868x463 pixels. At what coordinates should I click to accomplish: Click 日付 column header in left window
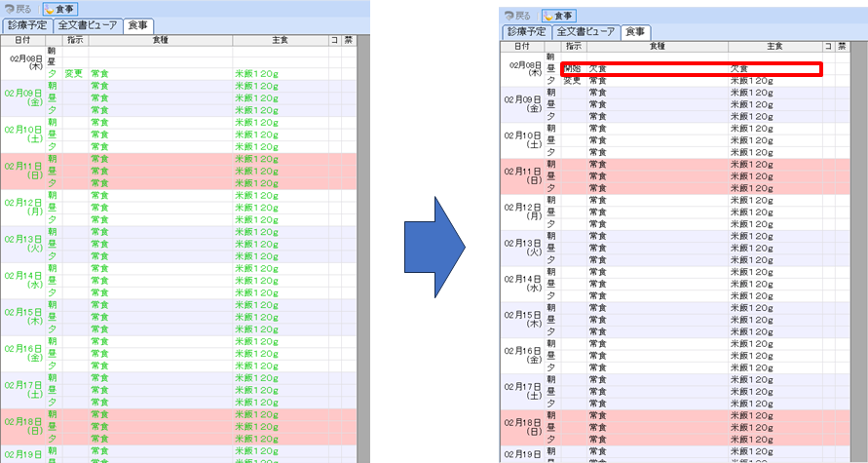tap(23, 40)
